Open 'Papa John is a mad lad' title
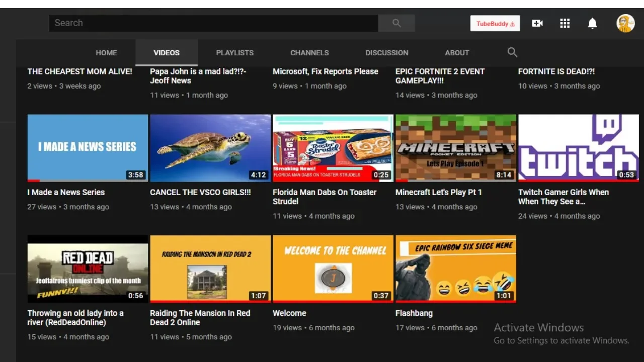This screenshot has height=362, width=644. [198, 76]
